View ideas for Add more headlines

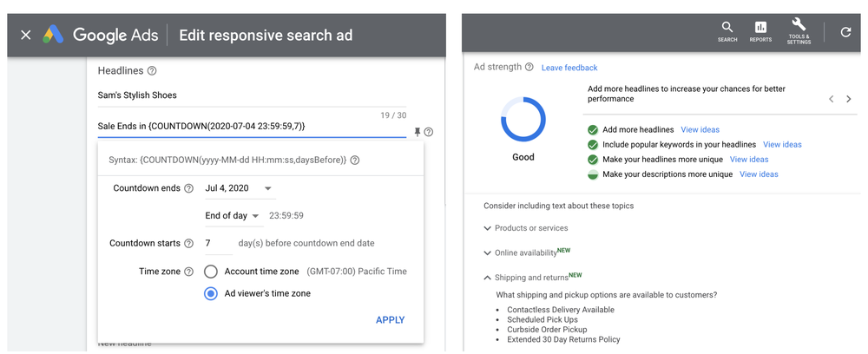(x=700, y=130)
